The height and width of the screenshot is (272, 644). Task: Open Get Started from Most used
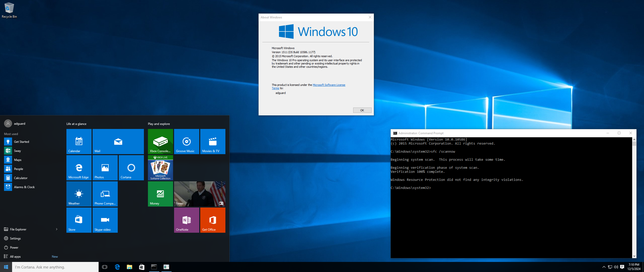point(31,142)
